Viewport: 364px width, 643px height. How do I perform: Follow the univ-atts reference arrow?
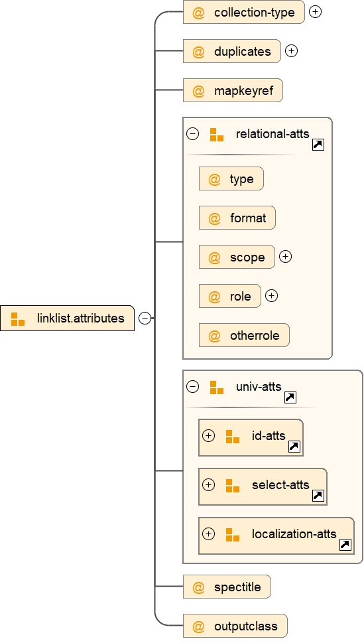point(290,397)
